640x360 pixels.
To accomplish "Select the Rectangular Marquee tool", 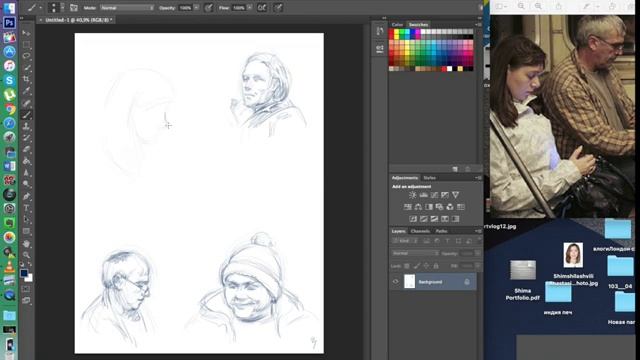I will coord(27,44).
